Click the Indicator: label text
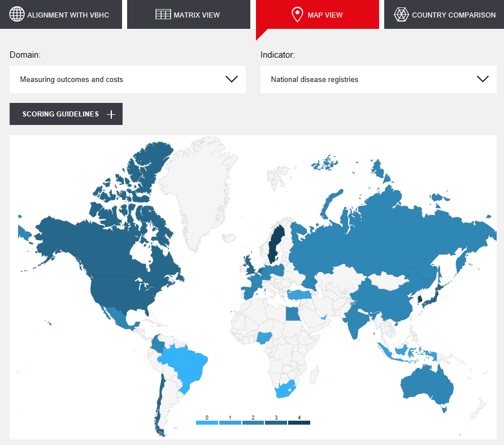 tap(278, 55)
